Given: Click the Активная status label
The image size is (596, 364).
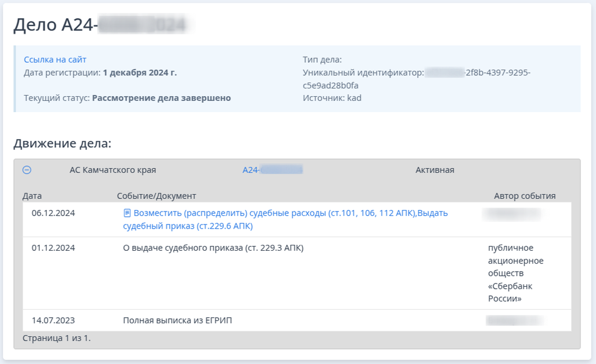Looking at the screenshot, I should (x=435, y=170).
